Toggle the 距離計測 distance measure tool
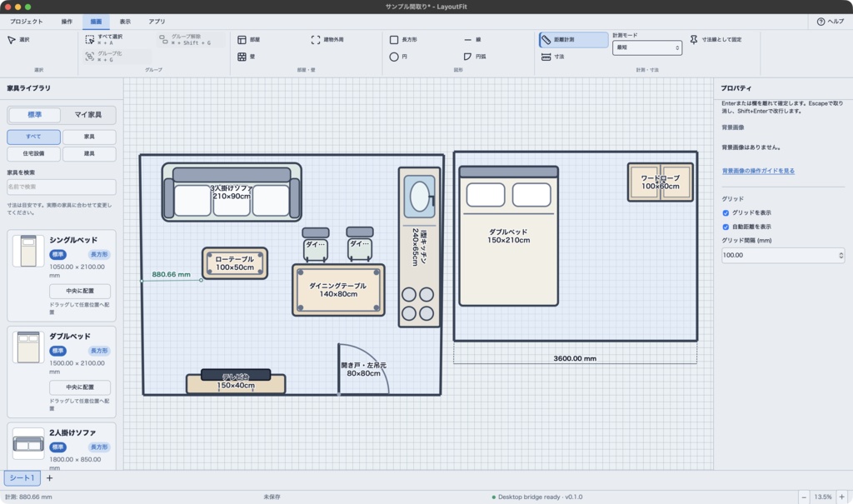 pyautogui.click(x=573, y=40)
